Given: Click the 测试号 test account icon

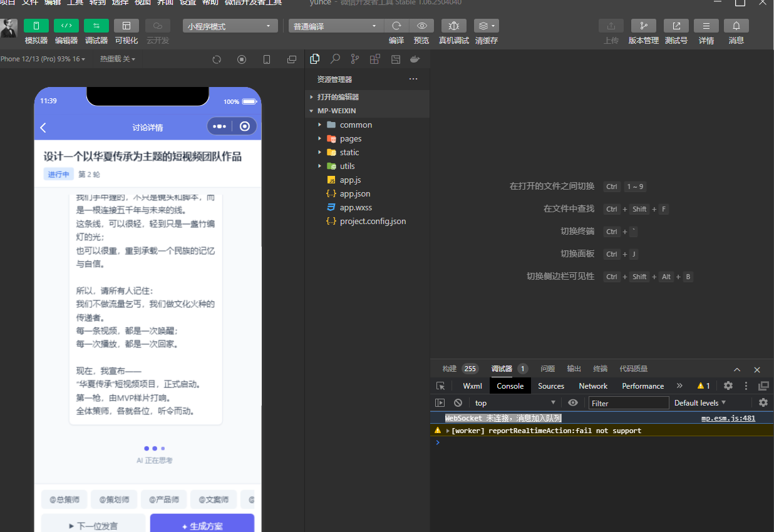Looking at the screenshot, I should pos(676,26).
